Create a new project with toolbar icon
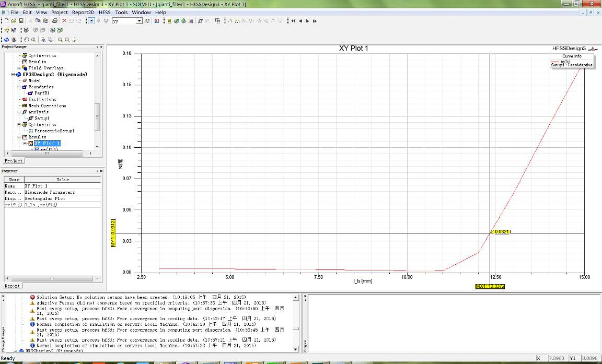The height and width of the screenshot is (364, 602). (6, 21)
